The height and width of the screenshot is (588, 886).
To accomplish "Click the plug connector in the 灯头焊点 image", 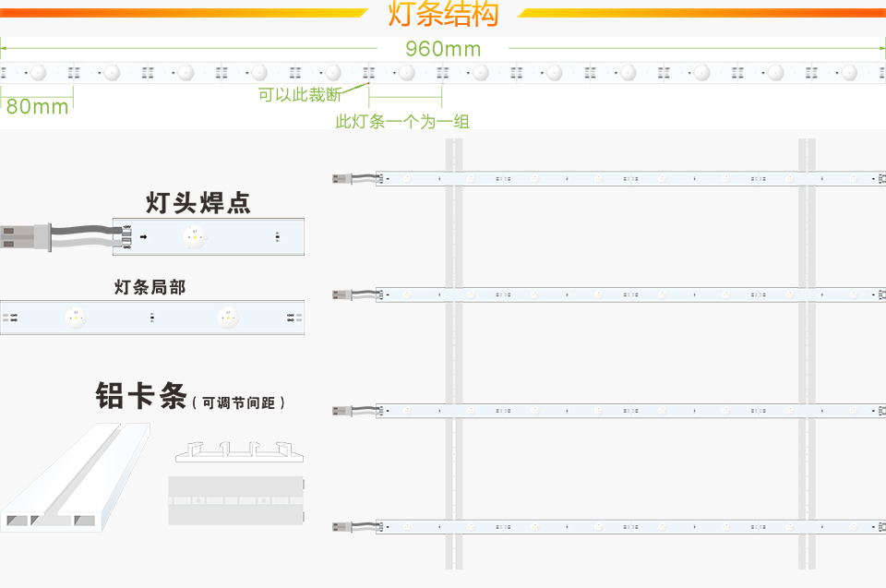I will pyautogui.click(x=20, y=237).
